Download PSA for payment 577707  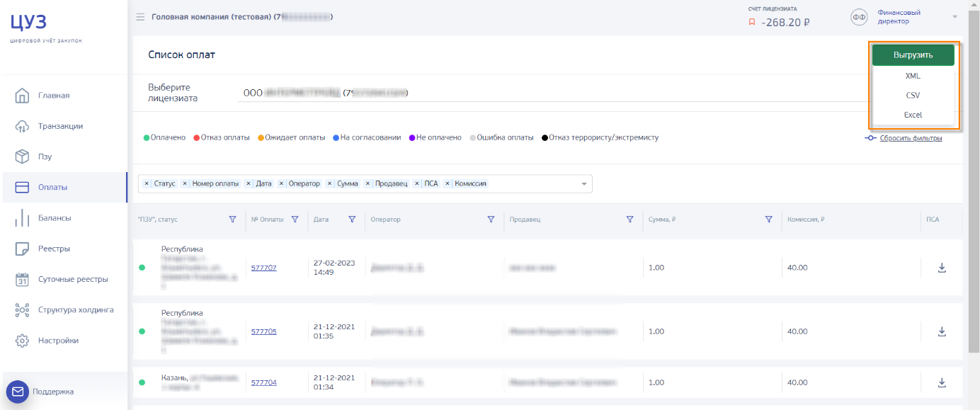click(x=942, y=268)
